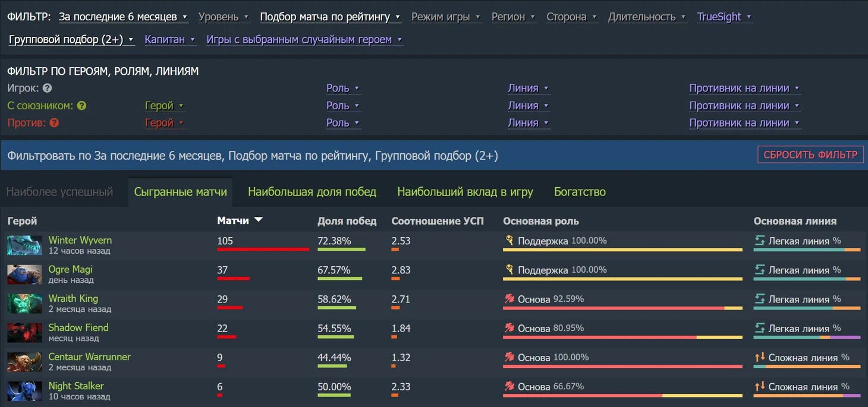Image resolution: width=868 pixels, height=407 pixels.
Task: Open the Длительность filter dropdown
Action: point(647,17)
